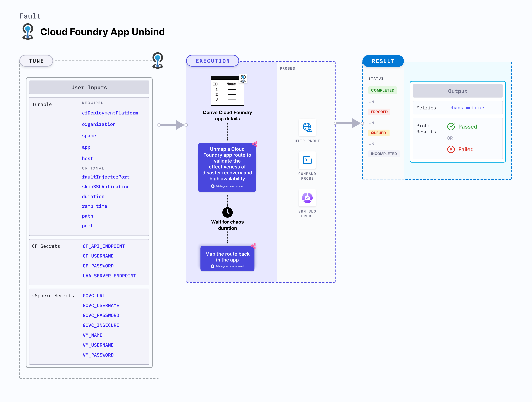Screen dimensions: 532x402
Task: Click the app tunable
Action: point(86,147)
